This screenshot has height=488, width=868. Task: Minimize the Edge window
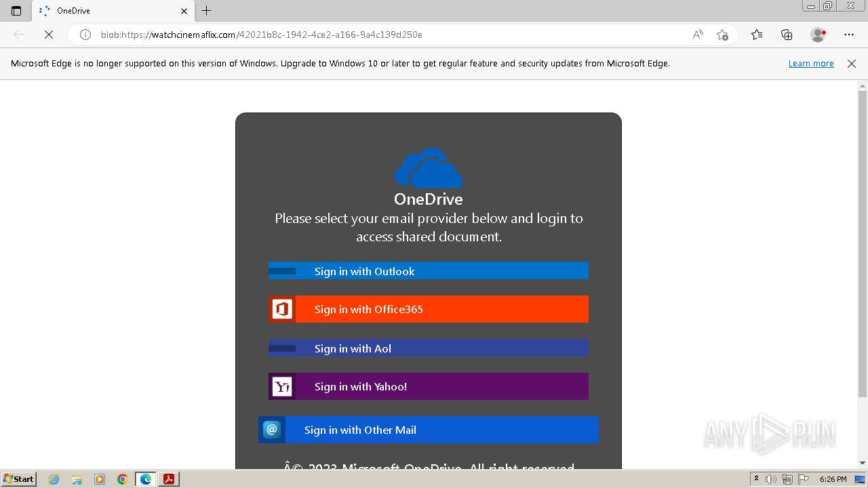(811, 6)
